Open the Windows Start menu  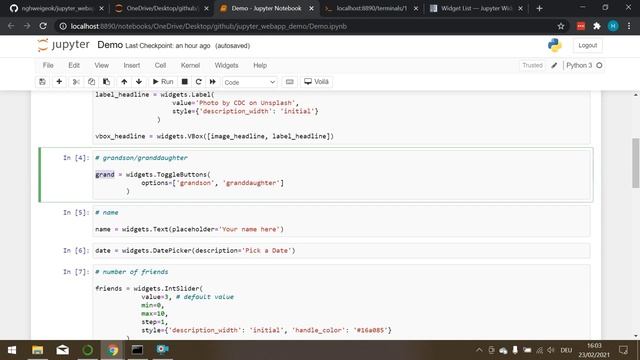12,350
